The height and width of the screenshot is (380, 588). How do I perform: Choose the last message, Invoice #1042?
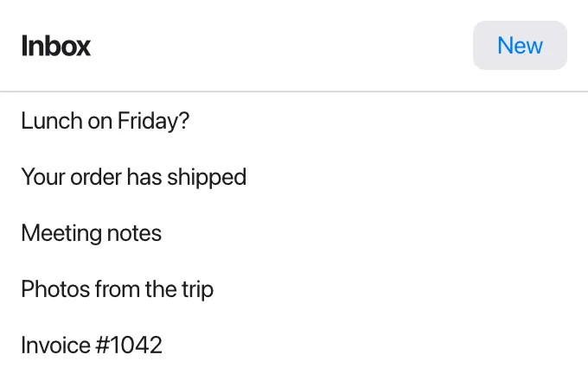pyautogui.click(x=294, y=345)
